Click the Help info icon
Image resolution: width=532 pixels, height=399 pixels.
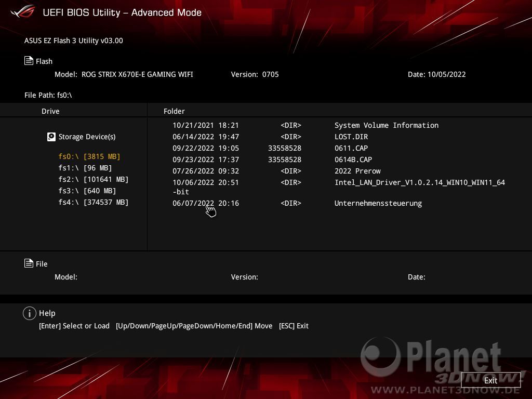30,313
